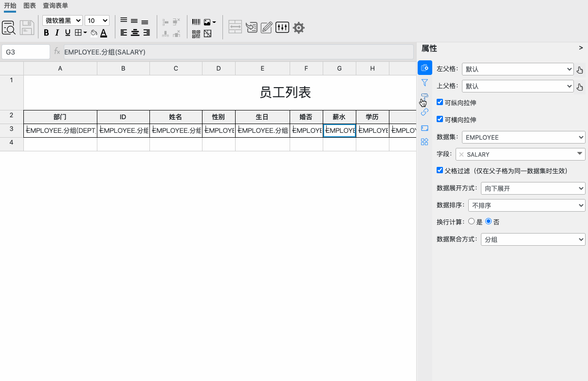The image size is (588, 381).
Task: Align text to bottom
Action: point(145,22)
